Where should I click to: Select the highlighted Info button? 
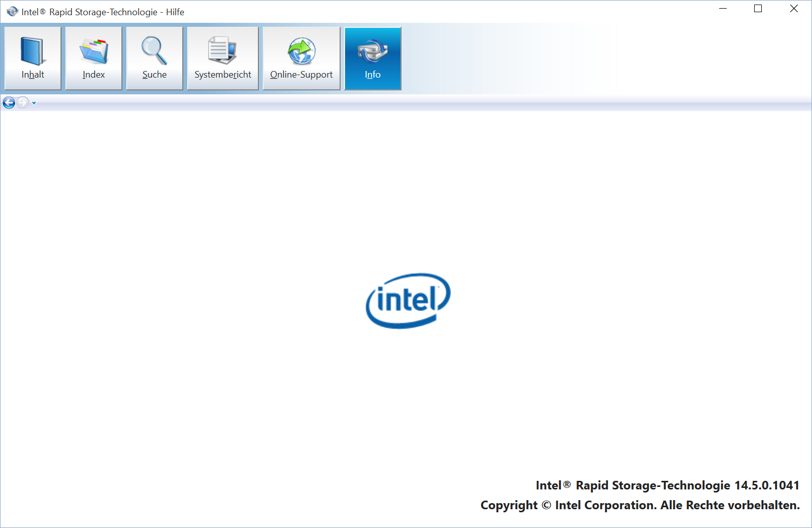tap(373, 58)
